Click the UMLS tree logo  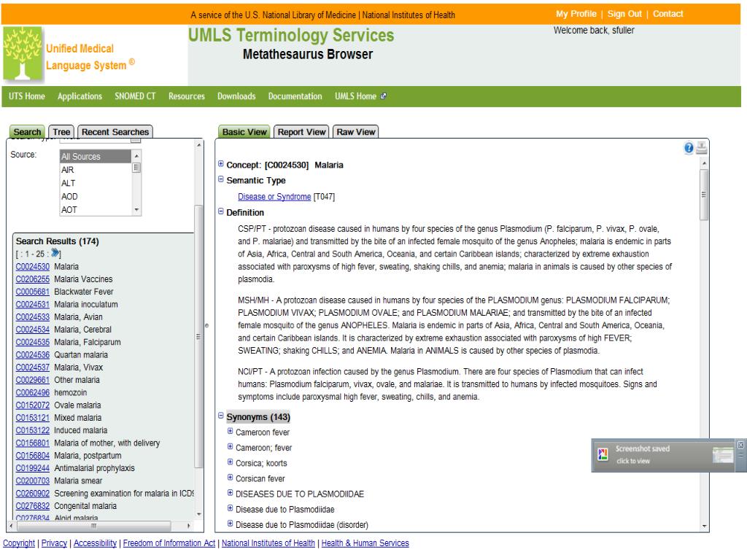click(x=22, y=53)
